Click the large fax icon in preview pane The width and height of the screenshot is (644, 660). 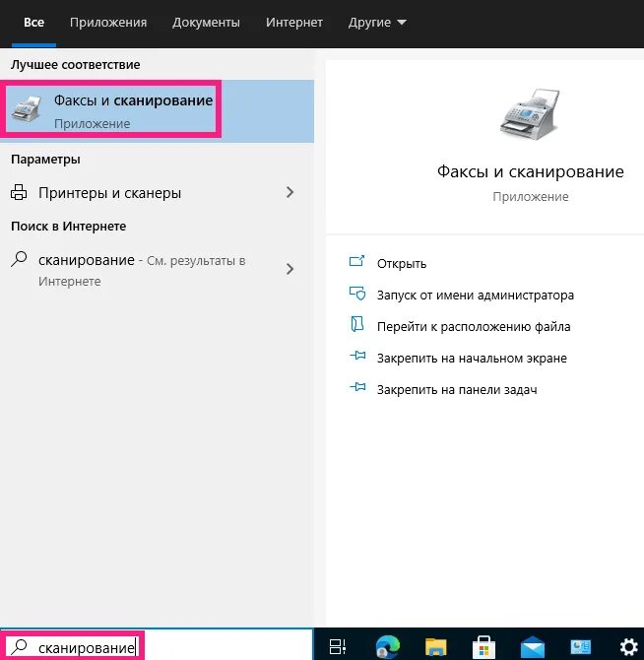coord(530,114)
